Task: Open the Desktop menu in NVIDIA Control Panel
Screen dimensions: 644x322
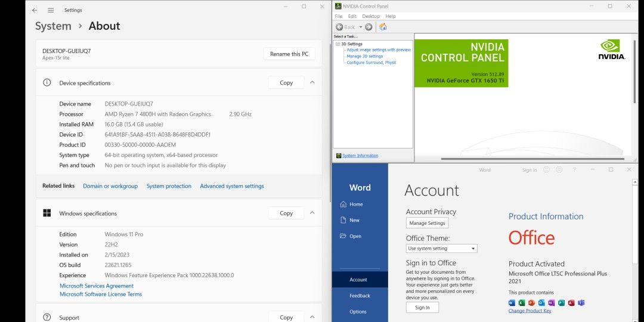Action: pos(371,16)
